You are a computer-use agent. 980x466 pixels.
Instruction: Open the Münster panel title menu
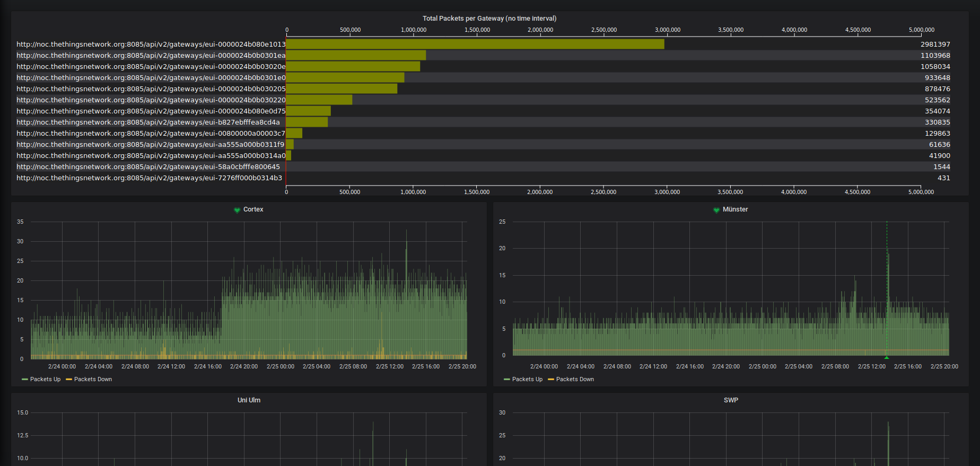(735, 209)
